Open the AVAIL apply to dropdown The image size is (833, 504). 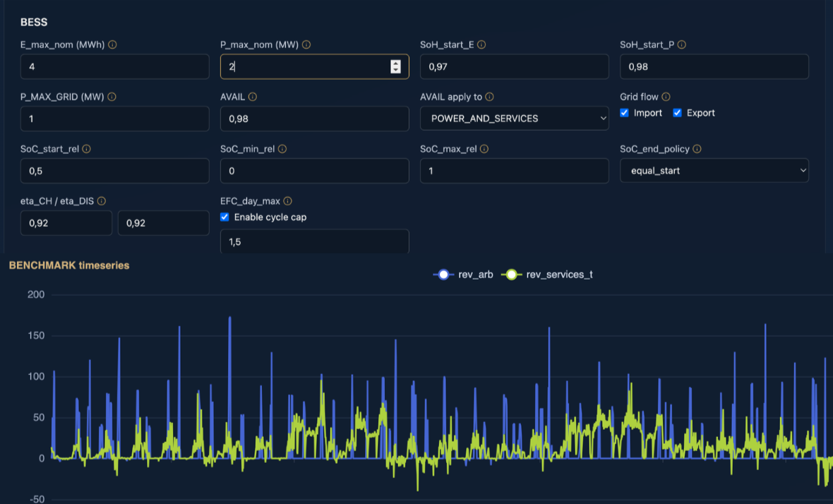(514, 119)
